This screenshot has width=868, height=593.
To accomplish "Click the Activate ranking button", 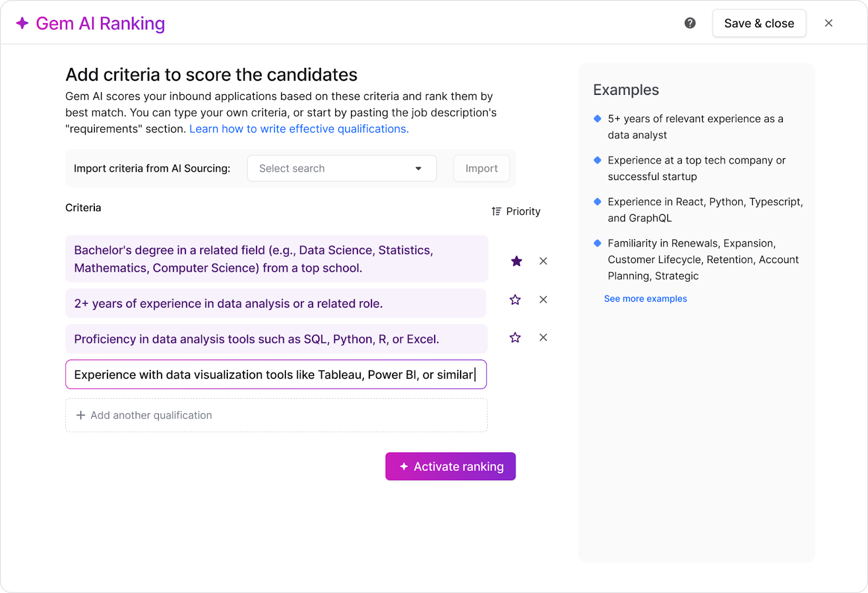I will [450, 467].
